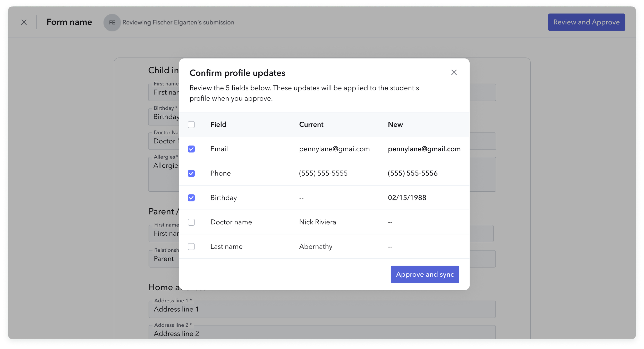Viewport: 644px width, 349px height.
Task: Click the new phone value (555) 555-5556
Action: click(x=412, y=173)
